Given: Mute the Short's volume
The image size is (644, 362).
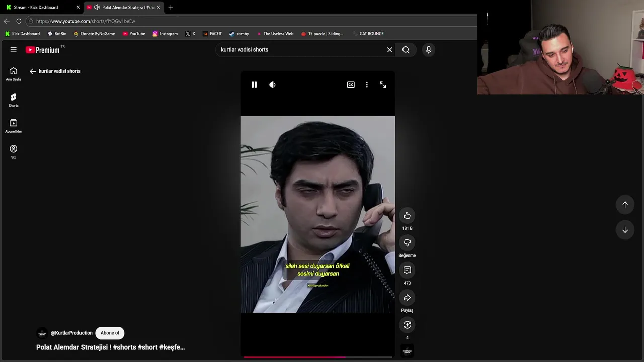Looking at the screenshot, I should [x=272, y=85].
